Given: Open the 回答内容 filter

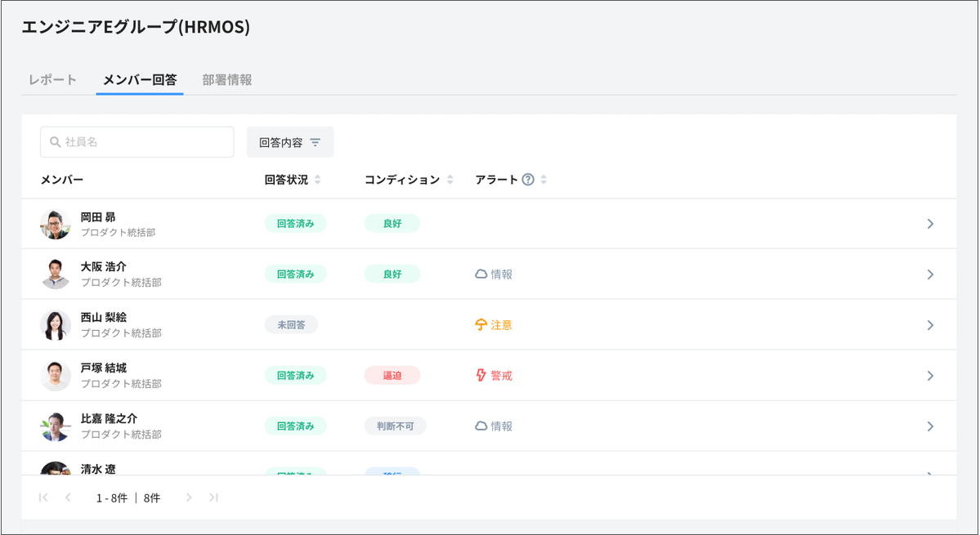Looking at the screenshot, I should click(x=290, y=141).
